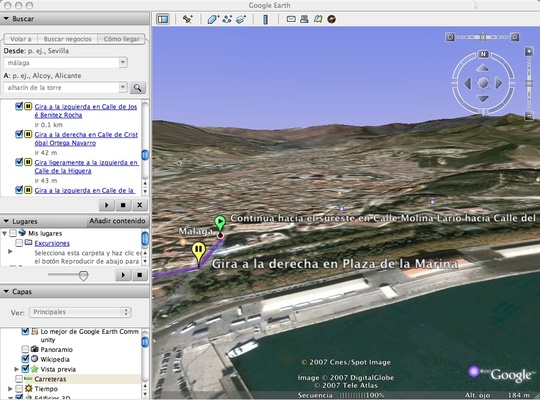540x400 pixels.
Task: Click the top-down tilt button left of tilt slider
Action: pos(450,37)
